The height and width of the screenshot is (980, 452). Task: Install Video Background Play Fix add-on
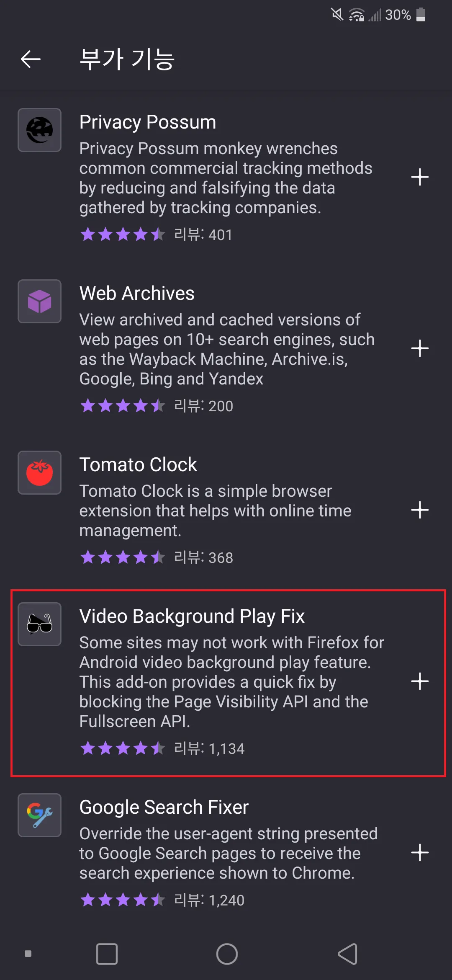pos(420,681)
